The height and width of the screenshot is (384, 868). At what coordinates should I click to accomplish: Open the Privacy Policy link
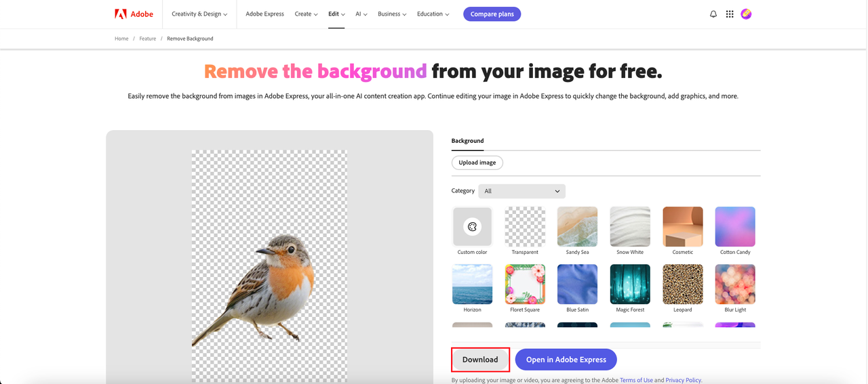coord(684,380)
